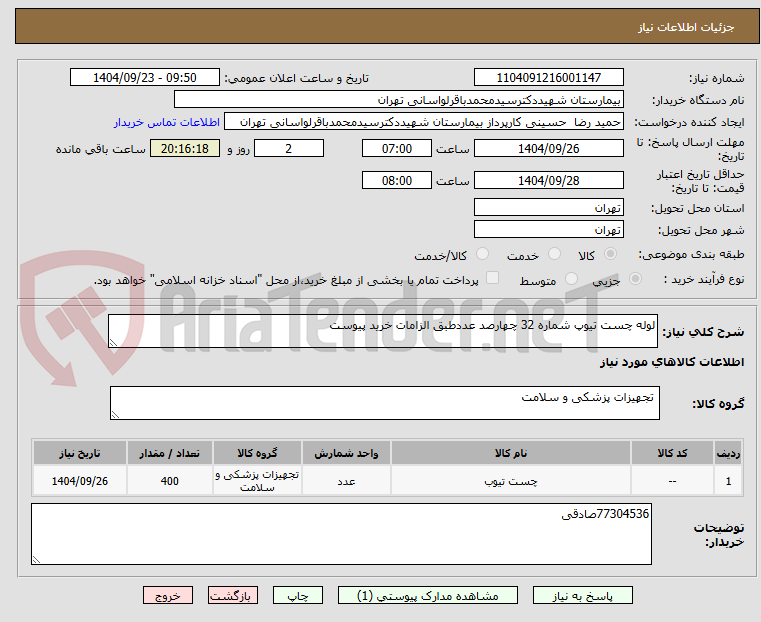The height and width of the screenshot is (622, 761).
Task: Click the ردیف column header
Action: point(728,453)
